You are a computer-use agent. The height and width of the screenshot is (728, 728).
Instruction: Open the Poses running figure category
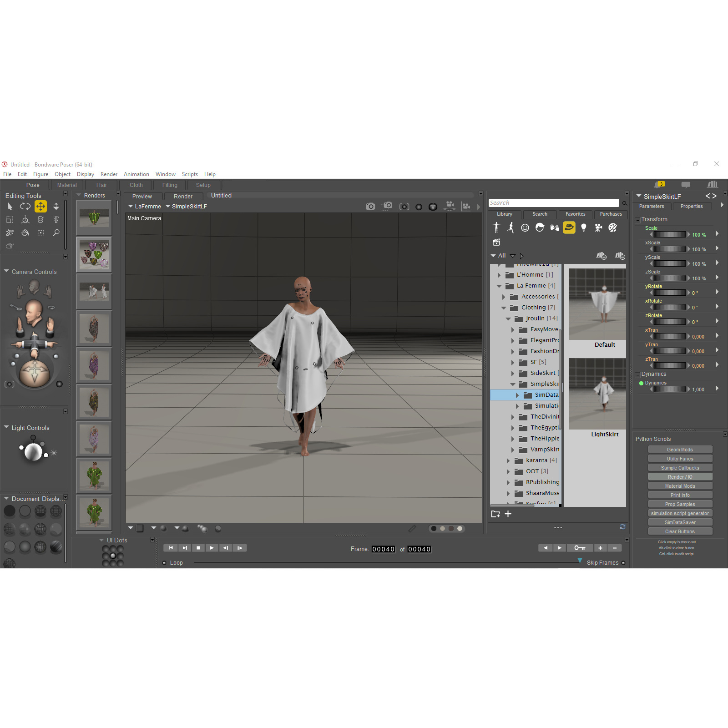click(x=511, y=227)
